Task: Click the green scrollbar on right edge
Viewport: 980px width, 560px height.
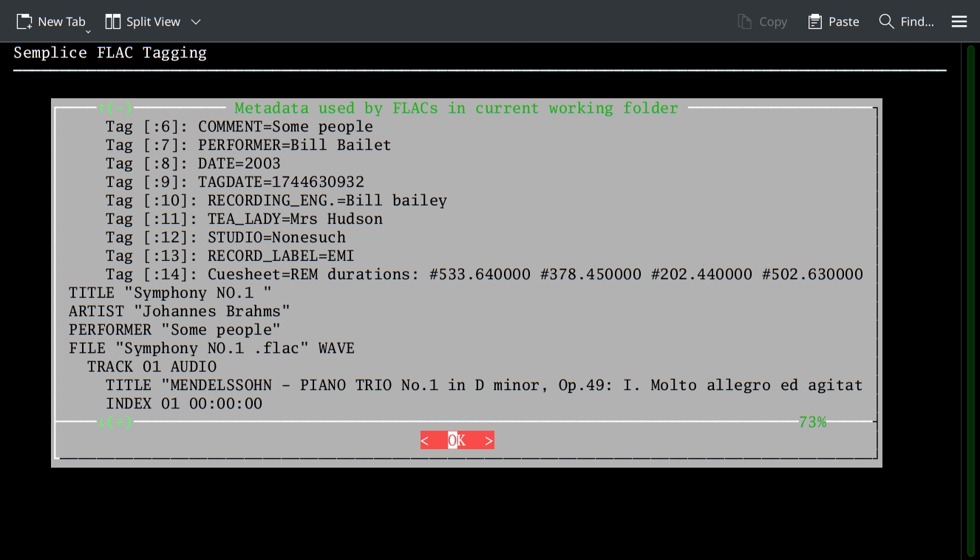Action: tap(970, 296)
